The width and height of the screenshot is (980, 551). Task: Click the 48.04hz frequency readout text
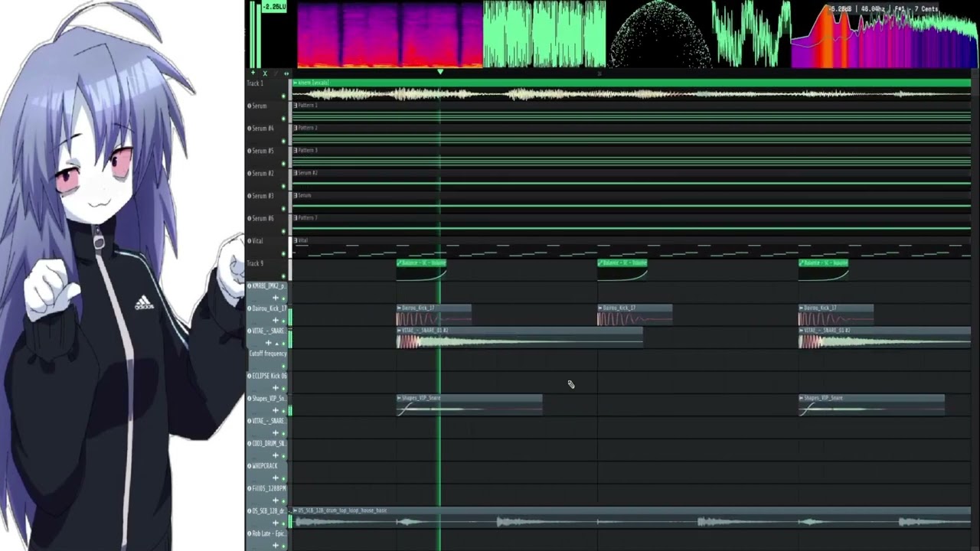tap(873, 9)
